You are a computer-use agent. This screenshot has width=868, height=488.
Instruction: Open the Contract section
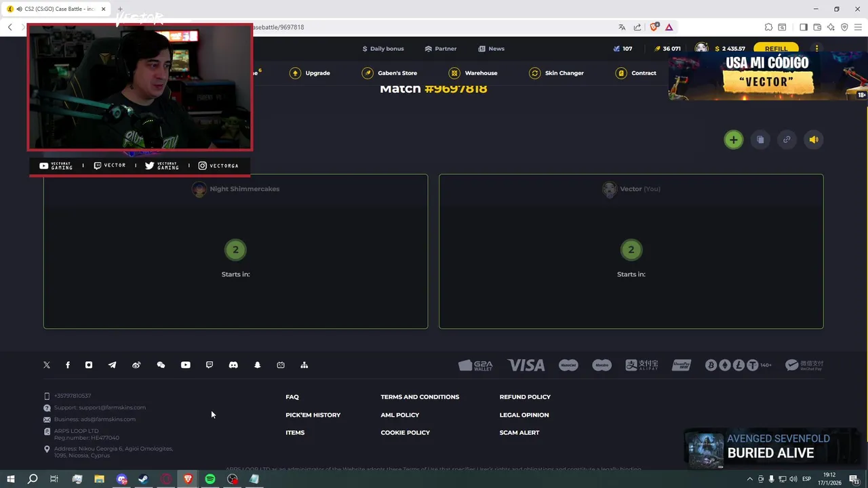[635, 73]
